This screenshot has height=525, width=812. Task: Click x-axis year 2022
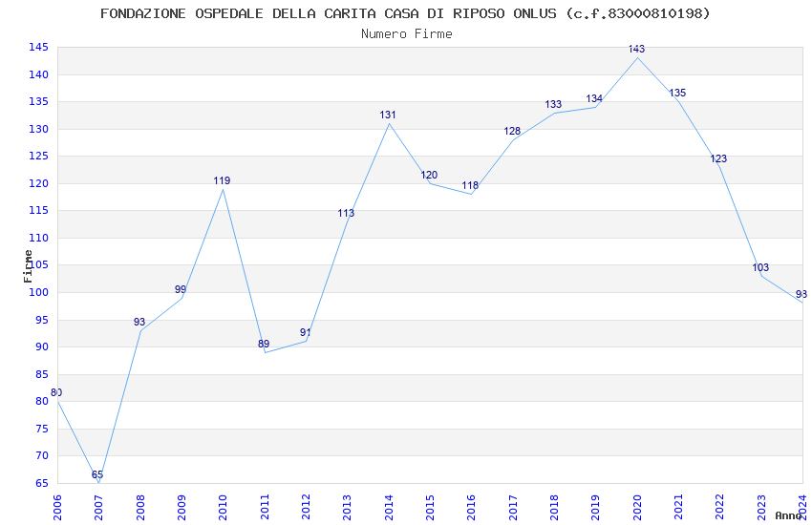click(720, 507)
